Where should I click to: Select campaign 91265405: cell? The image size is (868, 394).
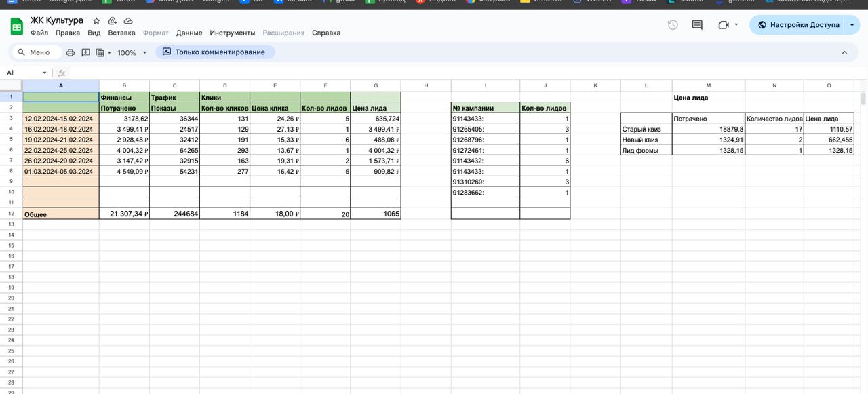click(x=486, y=129)
